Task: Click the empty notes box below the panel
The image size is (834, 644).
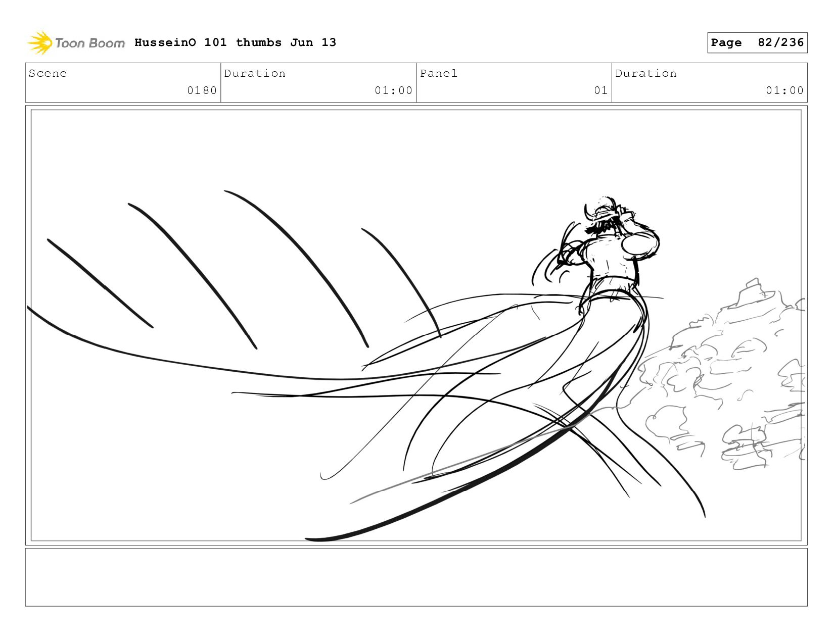Action: point(416,577)
